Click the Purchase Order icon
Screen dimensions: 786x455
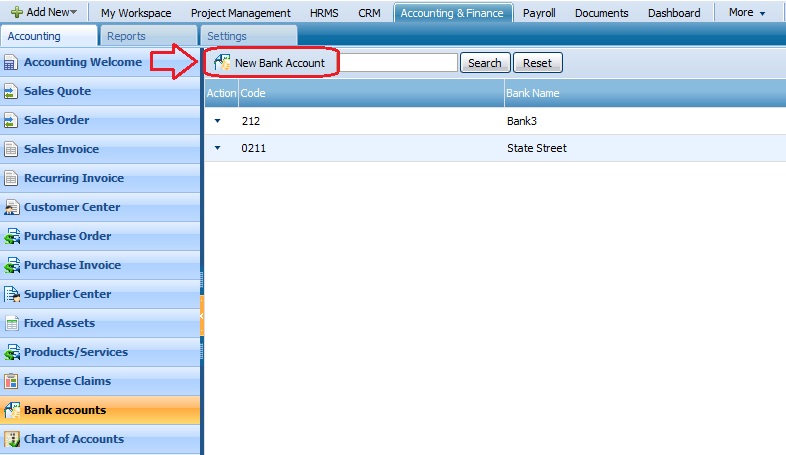12,236
